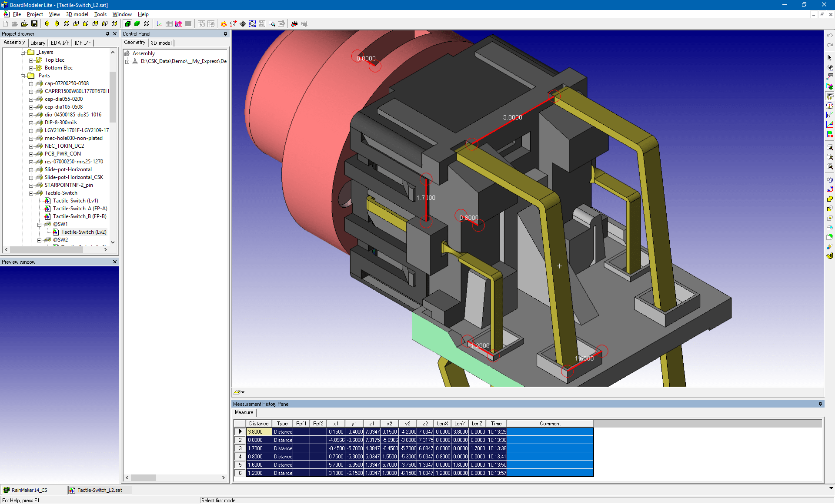
Task: Click the yellow checkmark icon at right toolbar bottom
Action: tap(830, 256)
